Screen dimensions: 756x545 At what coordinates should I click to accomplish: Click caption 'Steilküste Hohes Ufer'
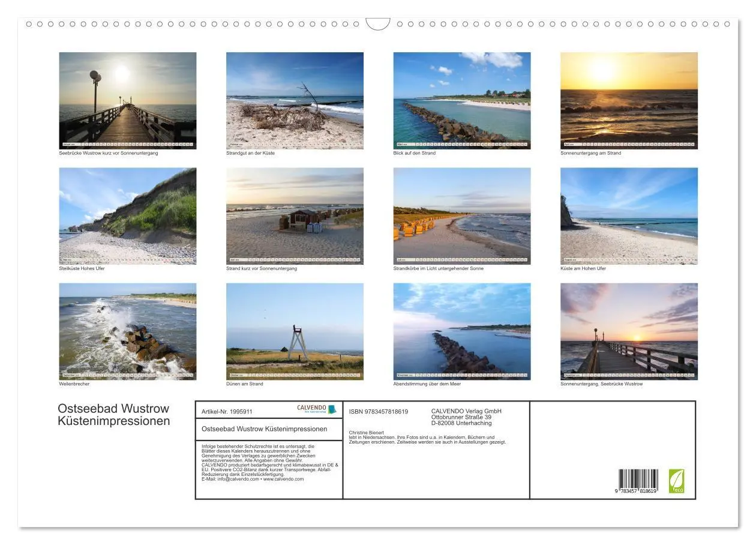[82, 268]
